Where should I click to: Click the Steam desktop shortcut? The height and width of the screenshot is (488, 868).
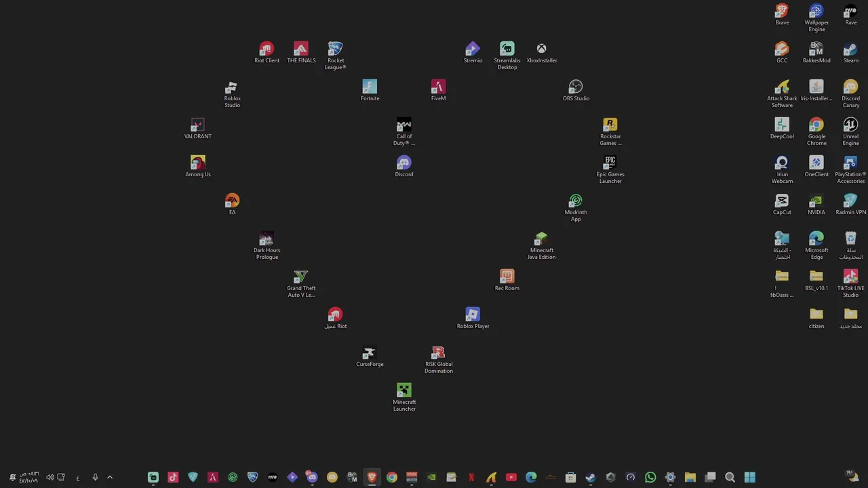coord(850,52)
